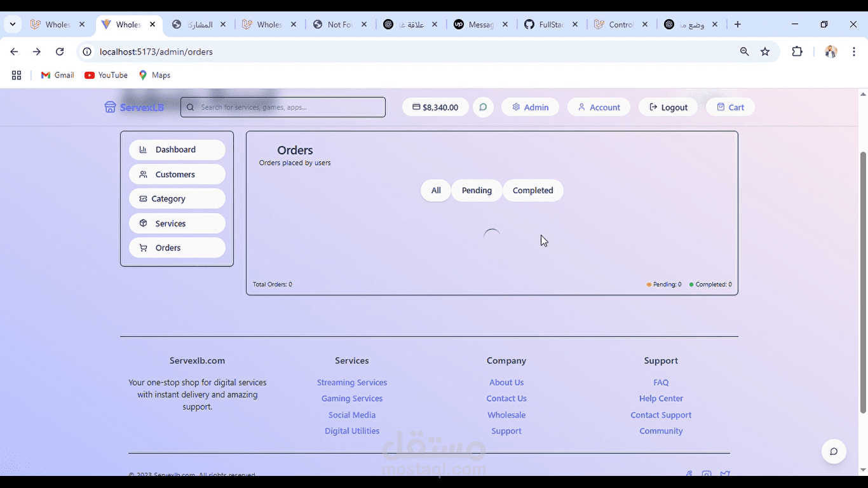Open the Wholesale footer link

coord(506,415)
